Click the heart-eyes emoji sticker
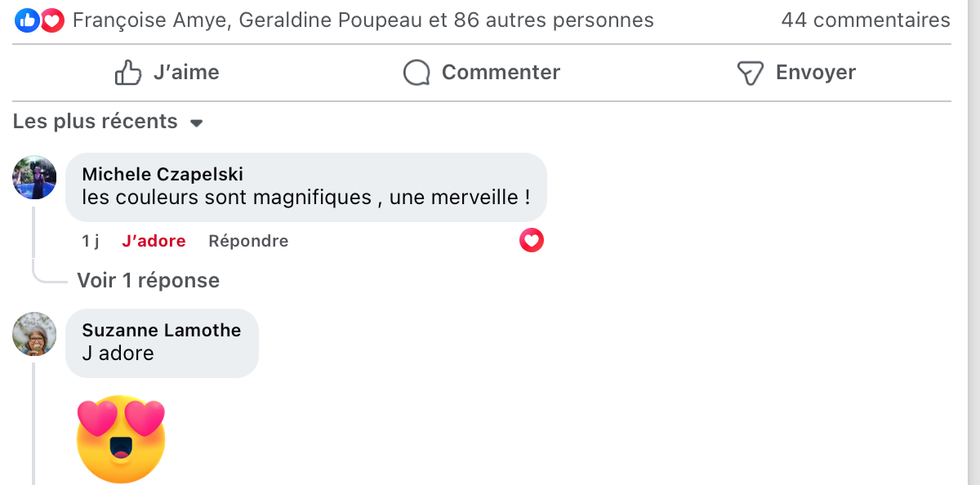Image resolution: width=980 pixels, height=485 pixels. click(x=121, y=439)
